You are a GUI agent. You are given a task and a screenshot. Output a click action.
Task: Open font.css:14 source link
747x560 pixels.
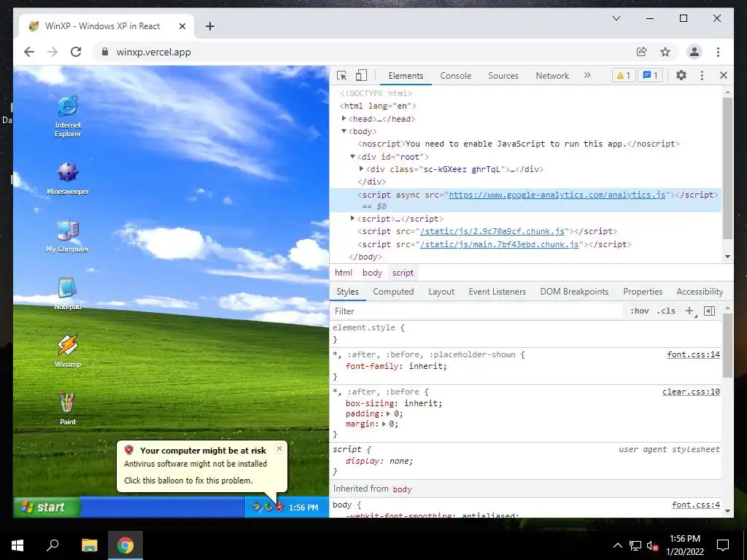point(693,354)
